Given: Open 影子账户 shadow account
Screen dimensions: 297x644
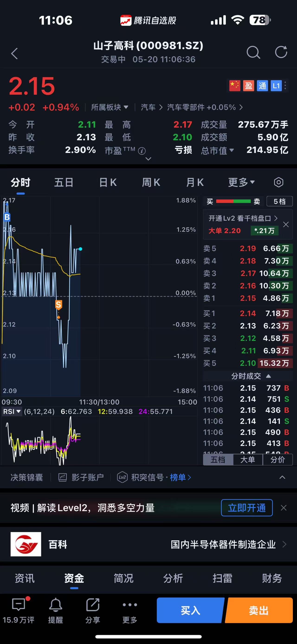Looking at the screenshot, I should click(x=81, y=477).
